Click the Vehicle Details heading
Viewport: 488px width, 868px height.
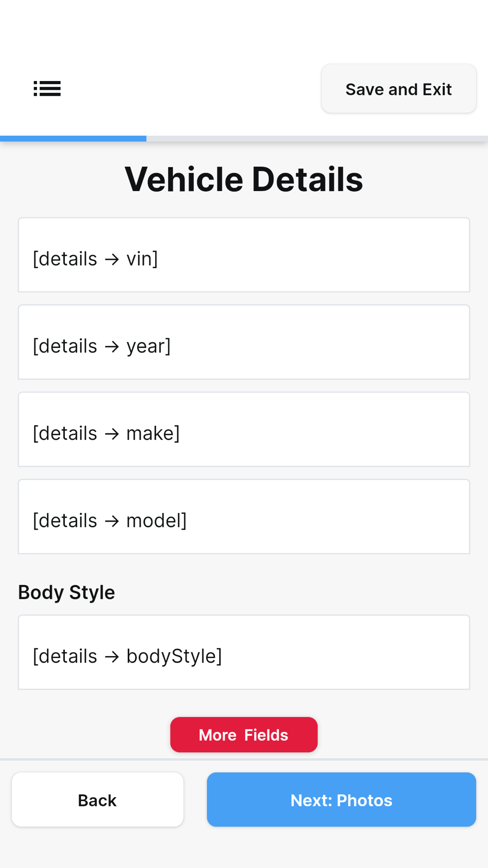pyautogui.click(x=244, y=179)
